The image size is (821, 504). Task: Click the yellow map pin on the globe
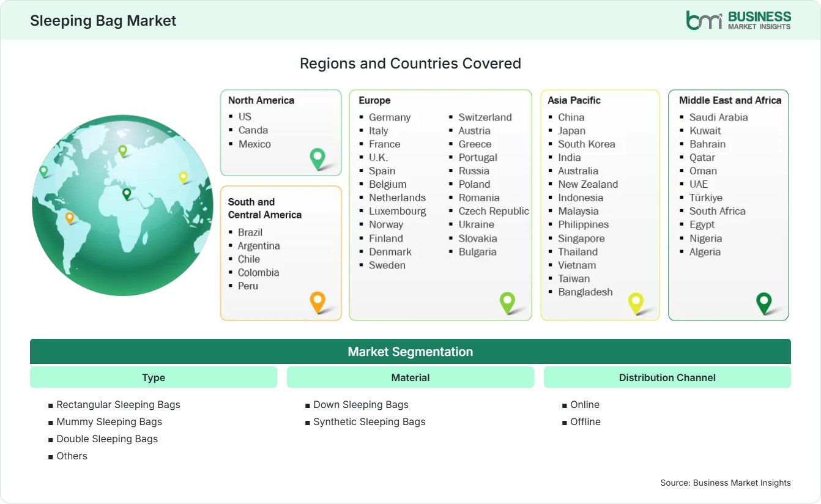(x=183, y=177)
